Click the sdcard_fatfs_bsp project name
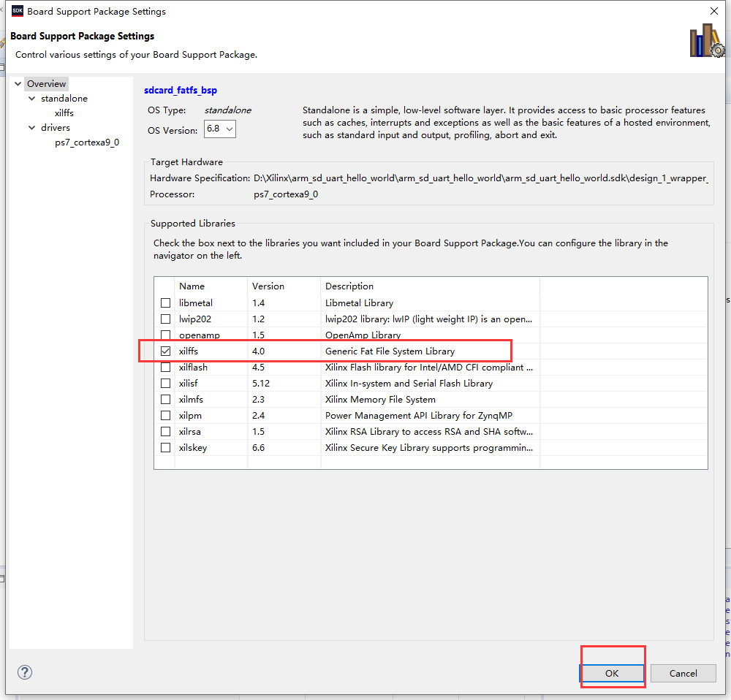Image resolution: width=731 pixels, height=700 pixels. (181, 90)
